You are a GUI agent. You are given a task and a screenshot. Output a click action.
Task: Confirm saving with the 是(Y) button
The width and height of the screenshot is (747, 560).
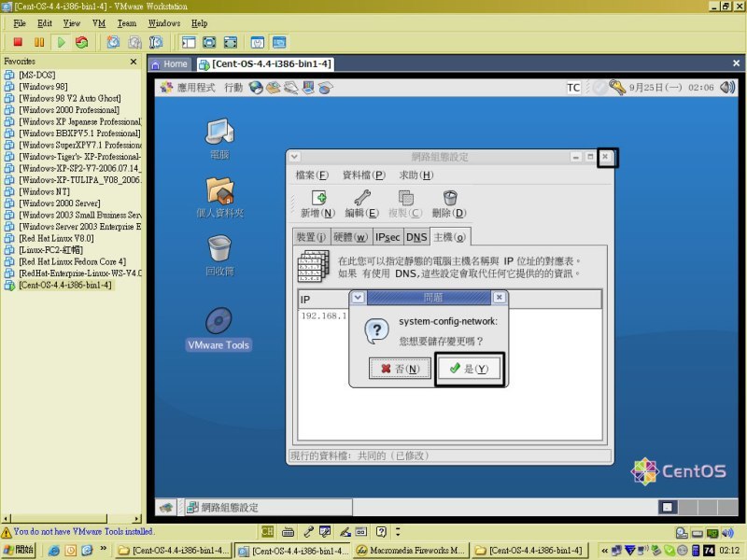coord(470,369)
